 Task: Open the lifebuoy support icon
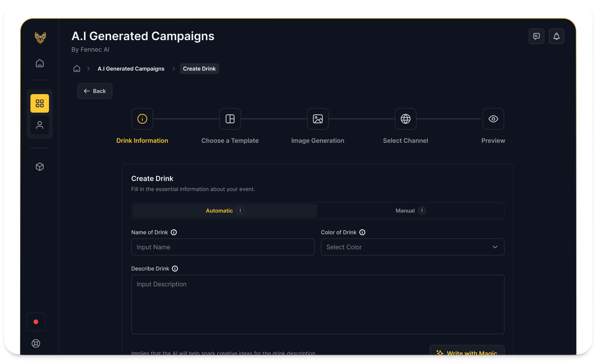point(36,343)
